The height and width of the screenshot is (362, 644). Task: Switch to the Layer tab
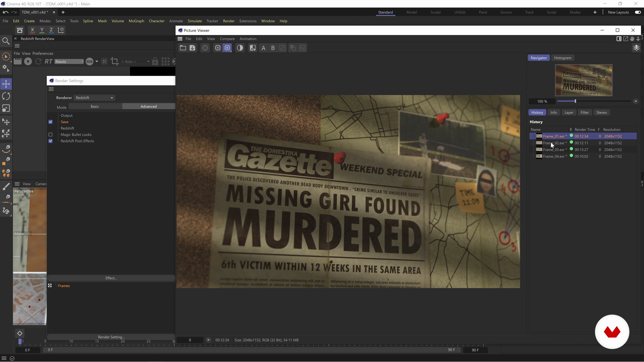569,113
